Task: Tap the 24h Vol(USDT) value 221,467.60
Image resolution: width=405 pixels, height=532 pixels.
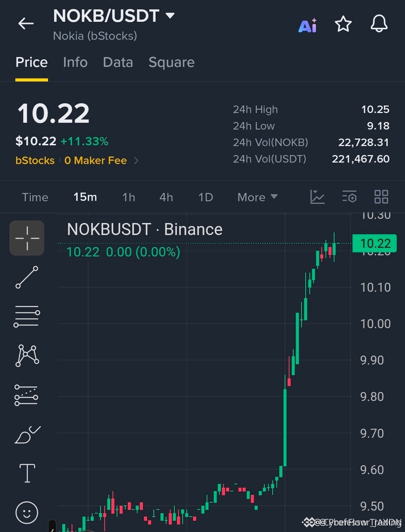Action: [361, 159]
